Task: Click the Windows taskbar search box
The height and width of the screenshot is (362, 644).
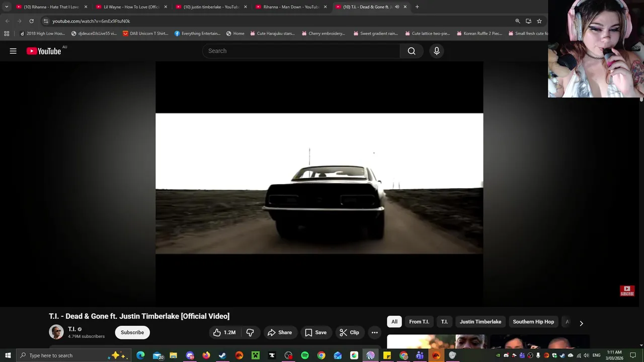Action: tap(74, 355)
